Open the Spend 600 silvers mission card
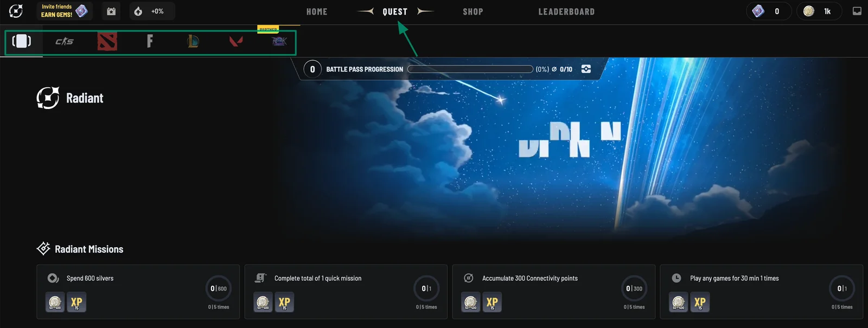868x328 pixels. tap(138, 292)
